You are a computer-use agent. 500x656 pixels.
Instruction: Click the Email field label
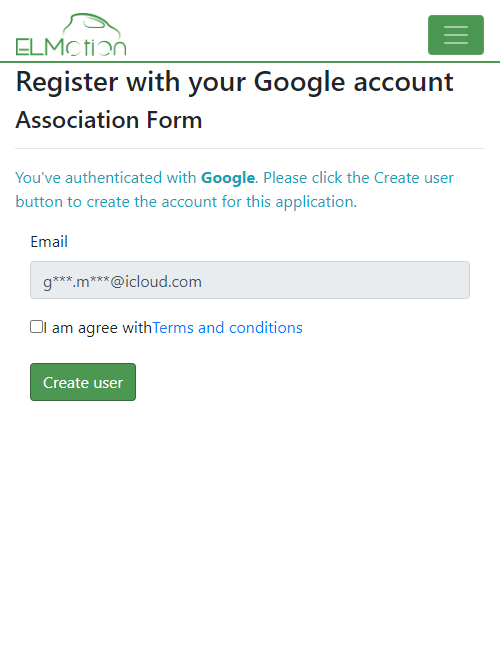49,242
